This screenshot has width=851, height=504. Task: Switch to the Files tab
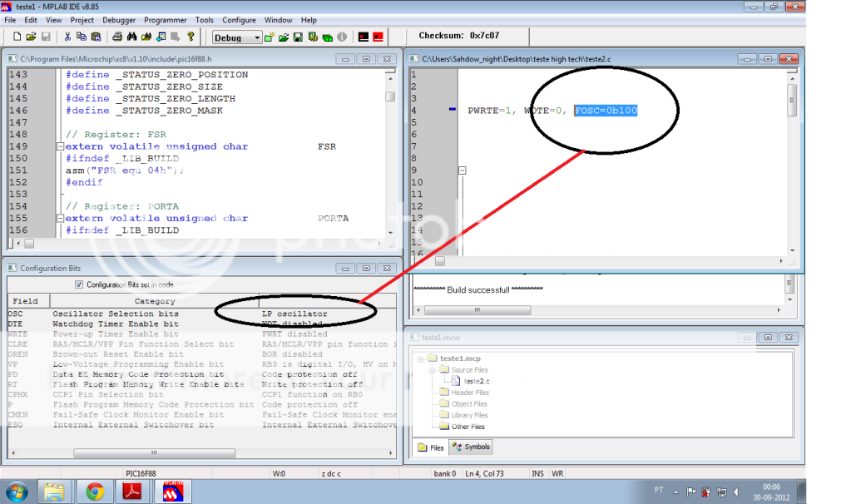pyautogui.click(x=431, y=447)
